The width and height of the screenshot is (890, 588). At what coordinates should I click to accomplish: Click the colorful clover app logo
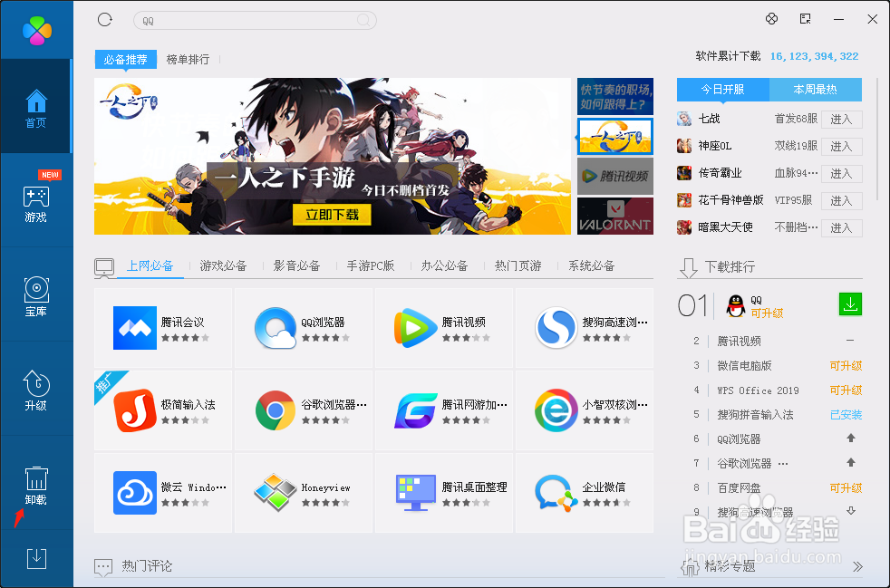click(x=37, y=30)
